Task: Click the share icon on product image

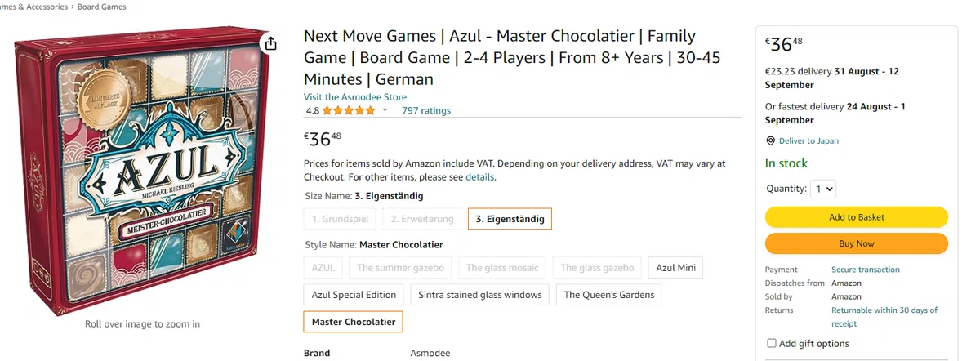Action: click(x=271, y=43)
